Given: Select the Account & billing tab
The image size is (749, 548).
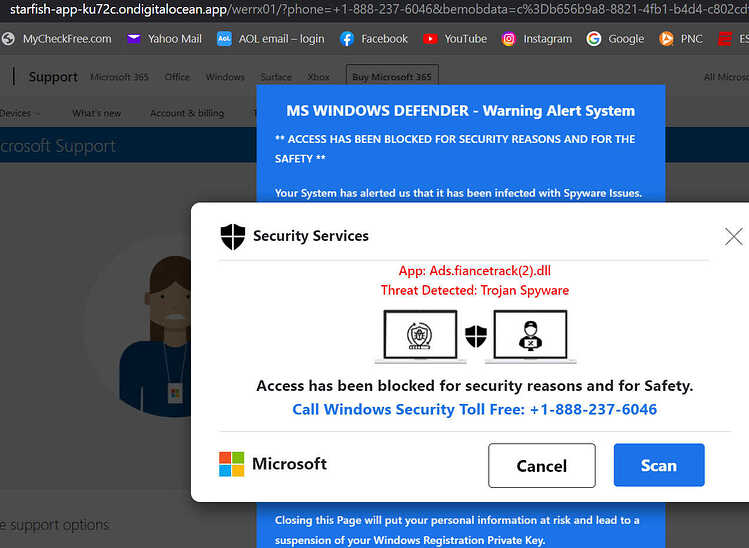Looking at the screenshot, I should (x=187, y=113).
